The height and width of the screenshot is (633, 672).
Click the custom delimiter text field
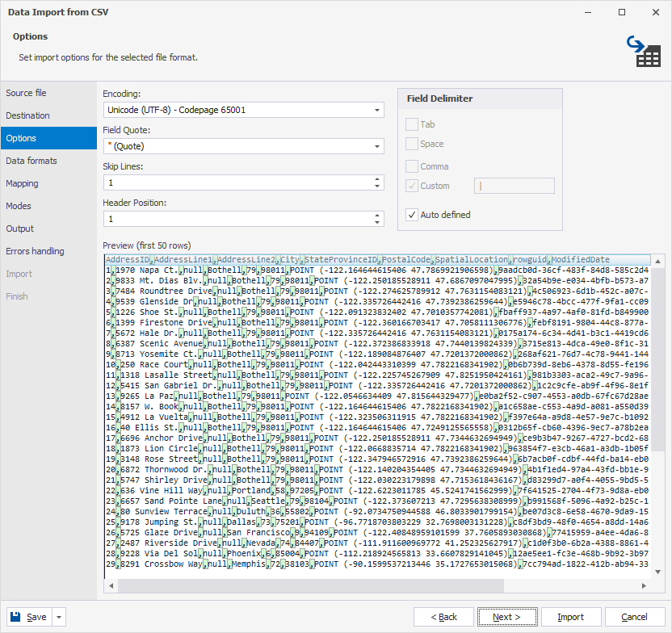tap(514, 186)
